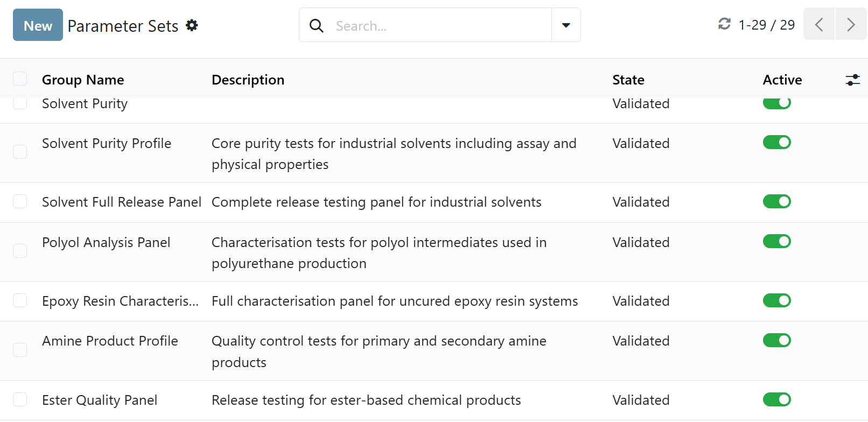Click the 1-29 / 29 pager counter

(766, 25)
